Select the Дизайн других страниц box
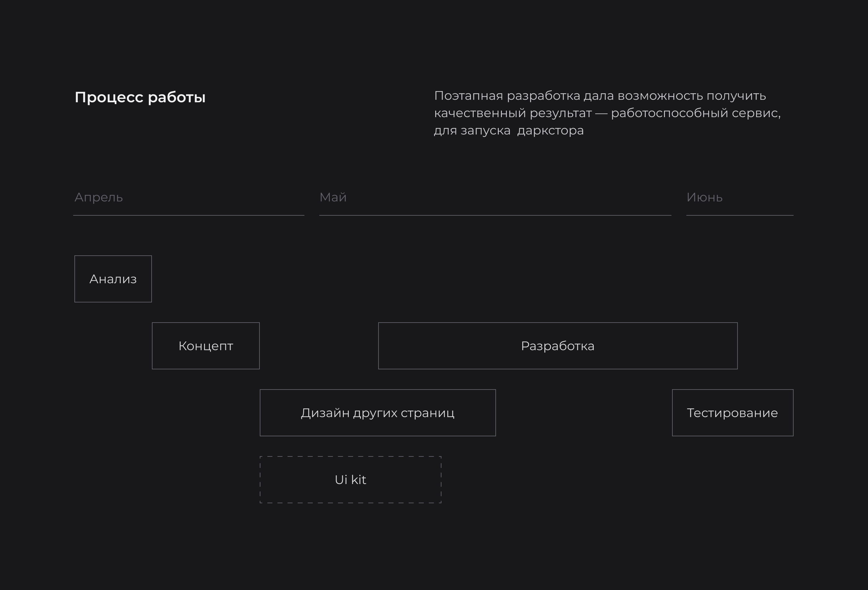The height and width of the screenshot is (590, 868). point(378,413)
